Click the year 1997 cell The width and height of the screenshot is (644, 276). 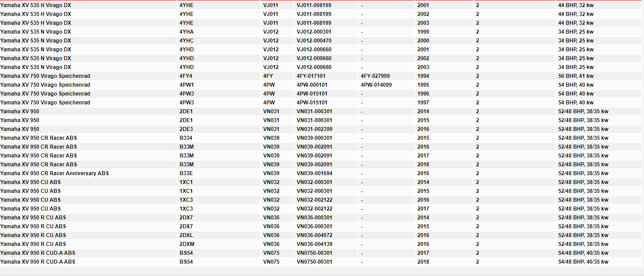(423, 103)
